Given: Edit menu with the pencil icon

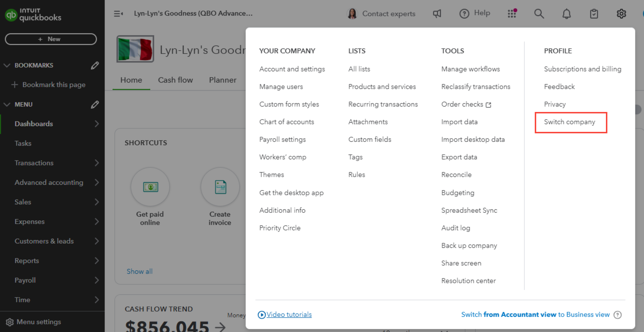Looking at the screenshot, I should [x=95, y=105].
